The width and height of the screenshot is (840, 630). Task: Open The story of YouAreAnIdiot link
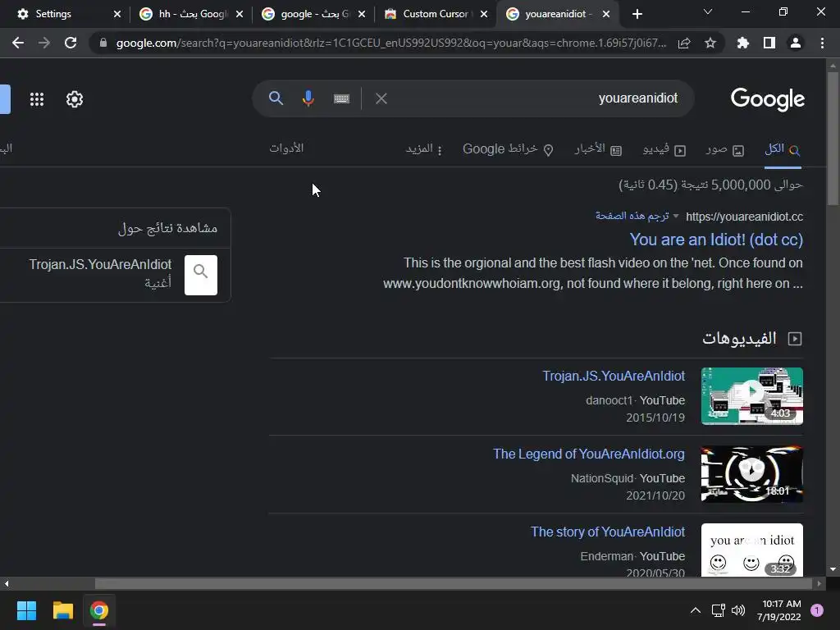608,532
